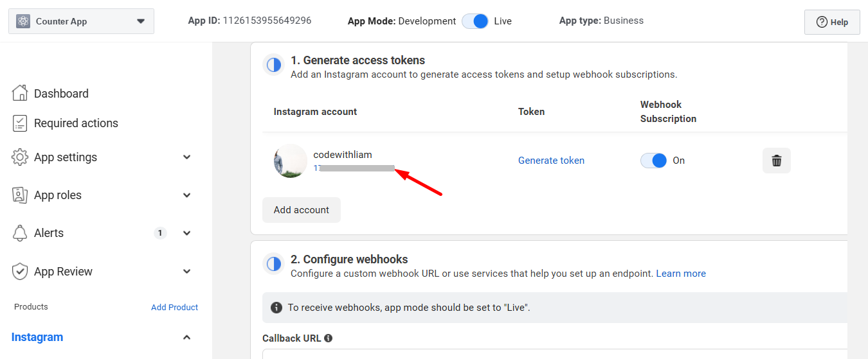Image resolution: width=868 pixels, height=359 pixels.
Task: Click the codewithliam profile picture
Action: tap(290, 161)
